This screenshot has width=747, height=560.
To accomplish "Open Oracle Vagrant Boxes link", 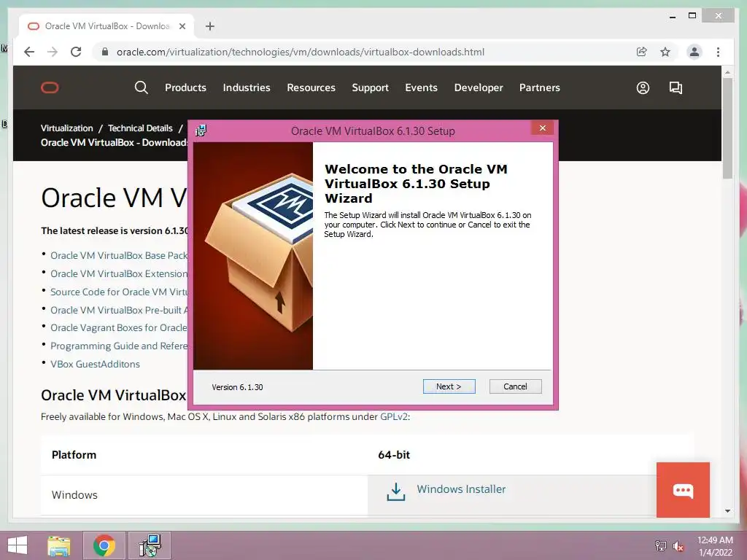I will [x=119, y=327].
